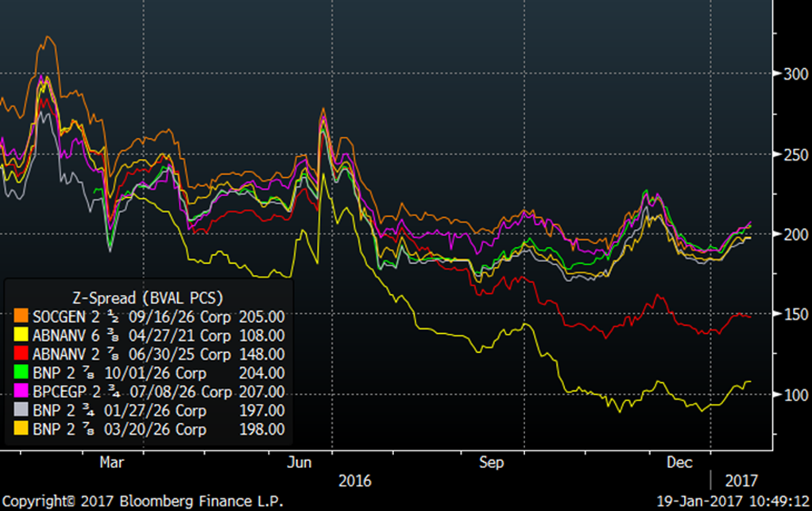The width and height of the screenshot is (812, 511).
Task: Click the 150 y-axis label
Action: [x=791, y=316]
